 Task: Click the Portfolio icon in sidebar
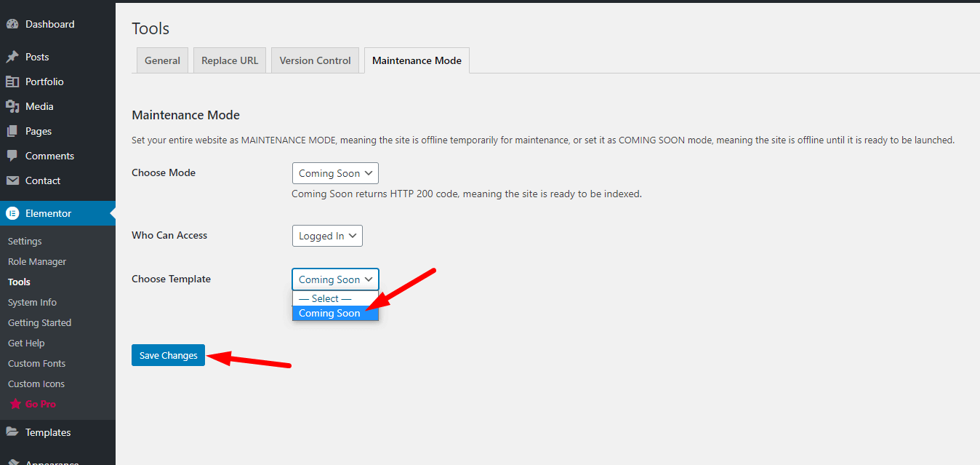[x=12, y=82]
